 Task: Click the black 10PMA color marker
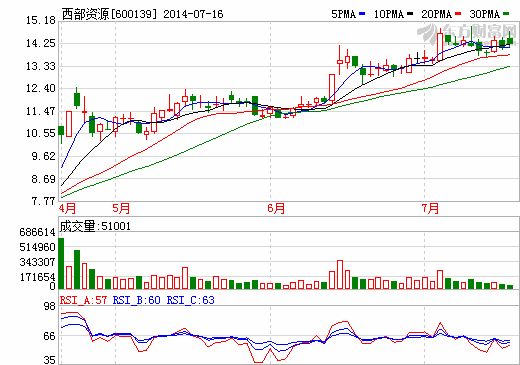(410, 14)
